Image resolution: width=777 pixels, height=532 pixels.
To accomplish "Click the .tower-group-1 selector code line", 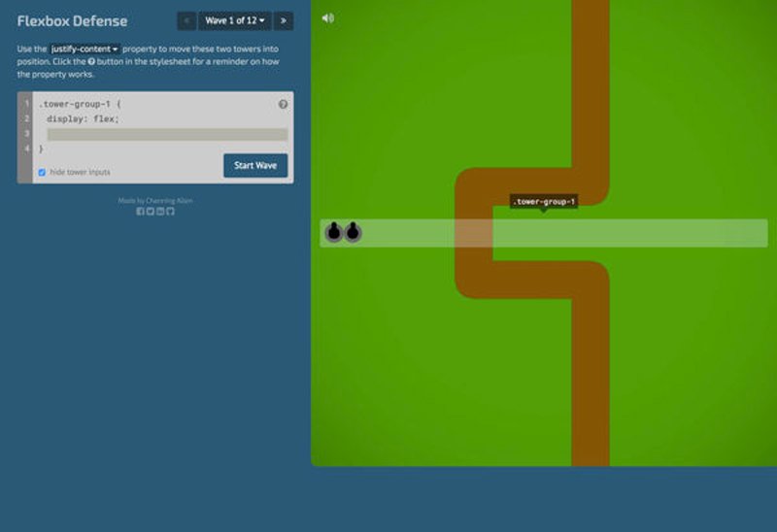I will click(x=80, y=104).
